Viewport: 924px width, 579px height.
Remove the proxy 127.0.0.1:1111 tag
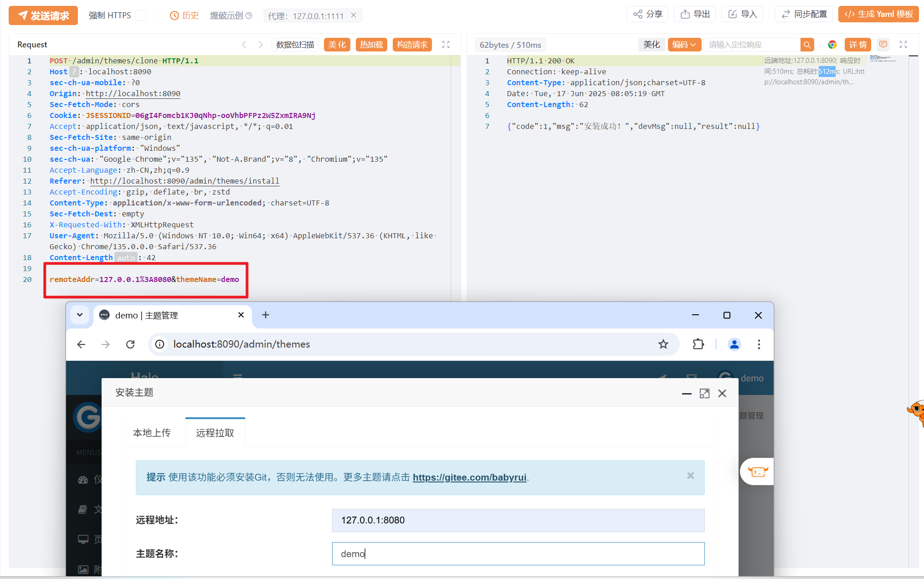tap(354, 15)
